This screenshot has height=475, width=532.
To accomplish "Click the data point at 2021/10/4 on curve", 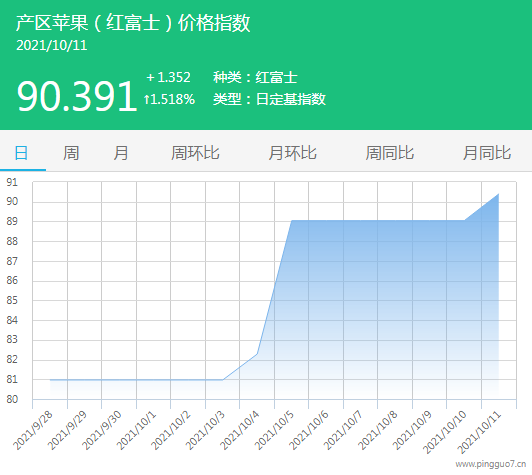I will [x=257, y=354].
